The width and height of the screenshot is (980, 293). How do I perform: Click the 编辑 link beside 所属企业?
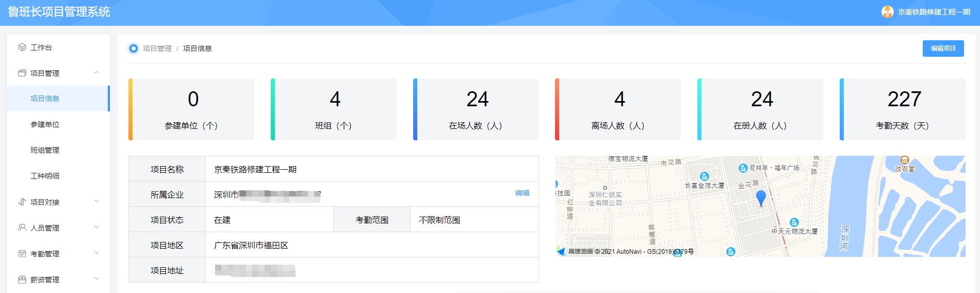(x=522, y=193)
